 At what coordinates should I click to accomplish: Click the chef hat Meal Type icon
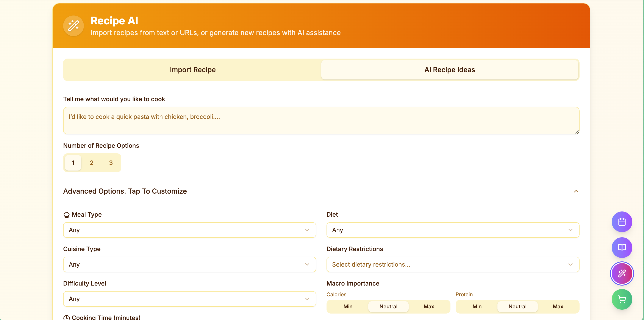(67, 215)
